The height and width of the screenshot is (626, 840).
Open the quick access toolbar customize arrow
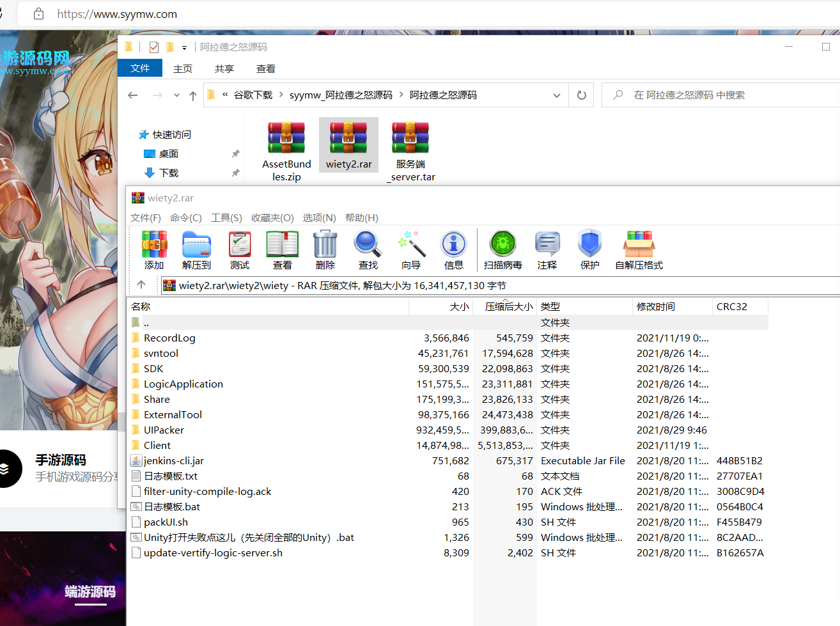click(184, 48)
